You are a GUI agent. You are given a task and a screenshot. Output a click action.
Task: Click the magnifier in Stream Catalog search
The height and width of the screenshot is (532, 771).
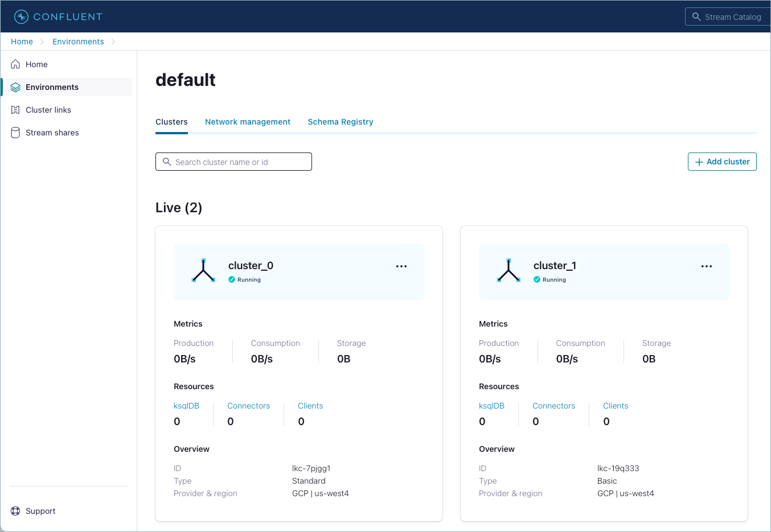pos(696,17)
